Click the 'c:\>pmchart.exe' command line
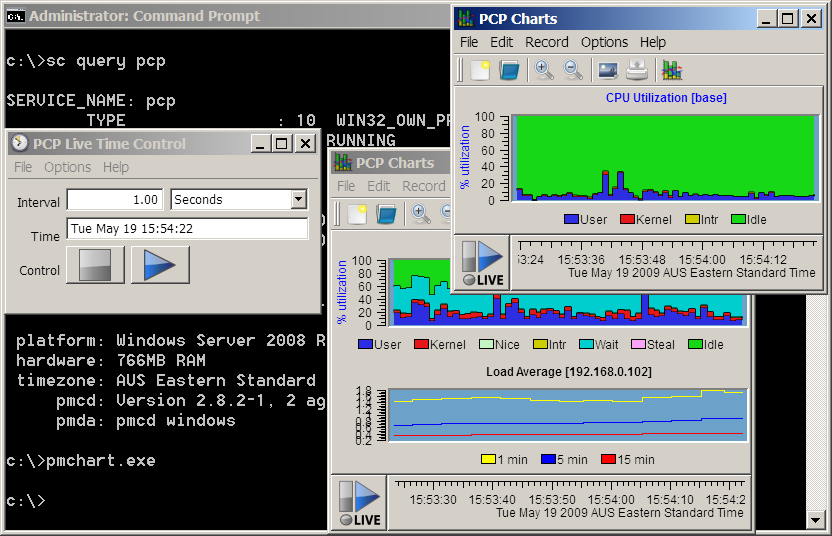Viewport: 832px width, 536px height. [x=81, y=460]
